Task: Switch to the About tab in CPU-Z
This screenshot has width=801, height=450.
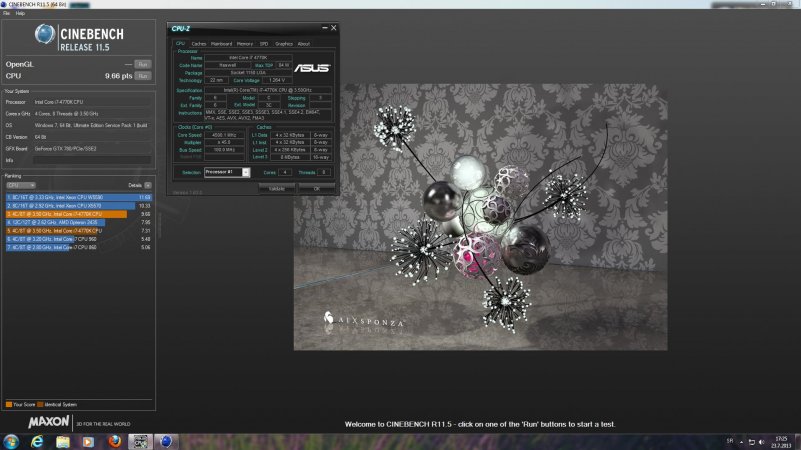Action: (303, 44)
